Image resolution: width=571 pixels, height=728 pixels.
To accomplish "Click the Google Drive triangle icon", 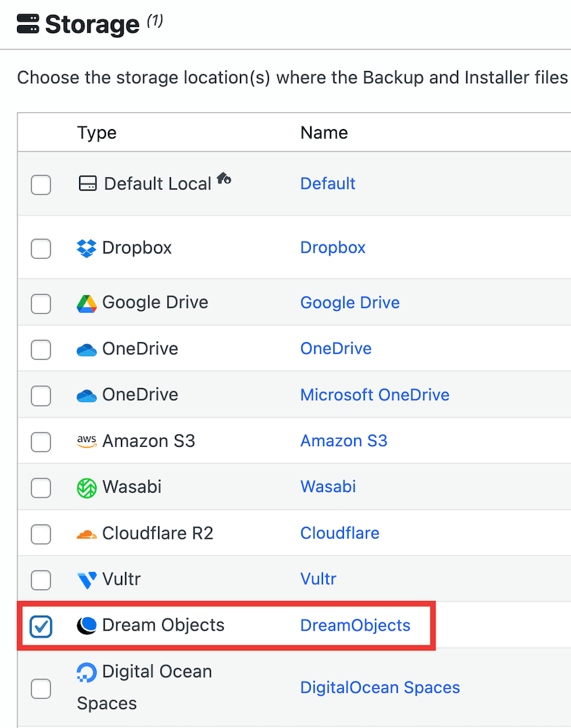I will (x=86, y=302).
